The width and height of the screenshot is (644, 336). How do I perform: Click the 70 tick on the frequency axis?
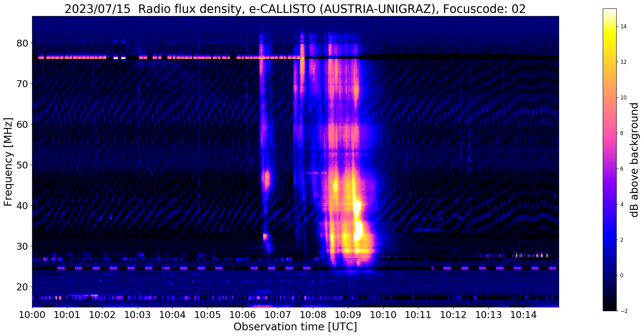click(22, 84)
